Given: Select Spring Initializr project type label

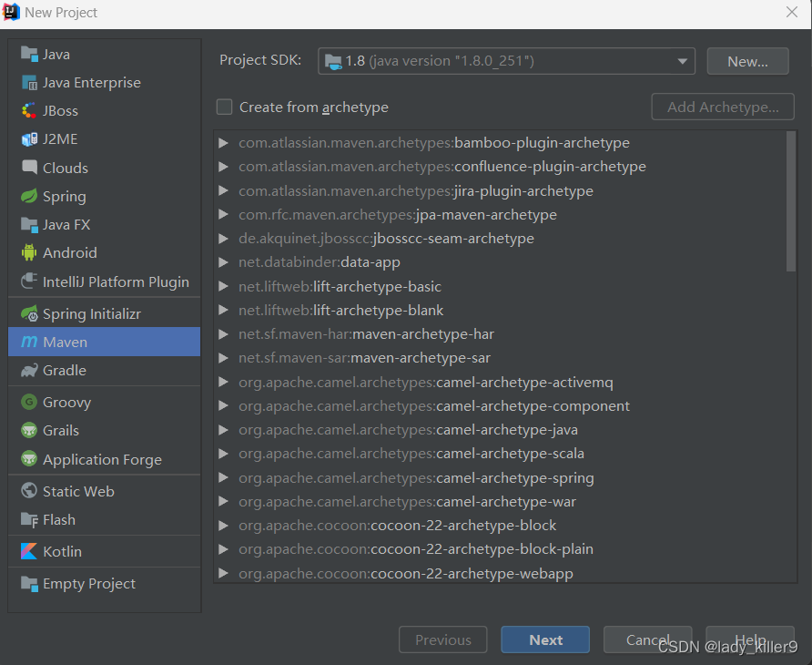Looking at the screenshot, I should point(92,314).
